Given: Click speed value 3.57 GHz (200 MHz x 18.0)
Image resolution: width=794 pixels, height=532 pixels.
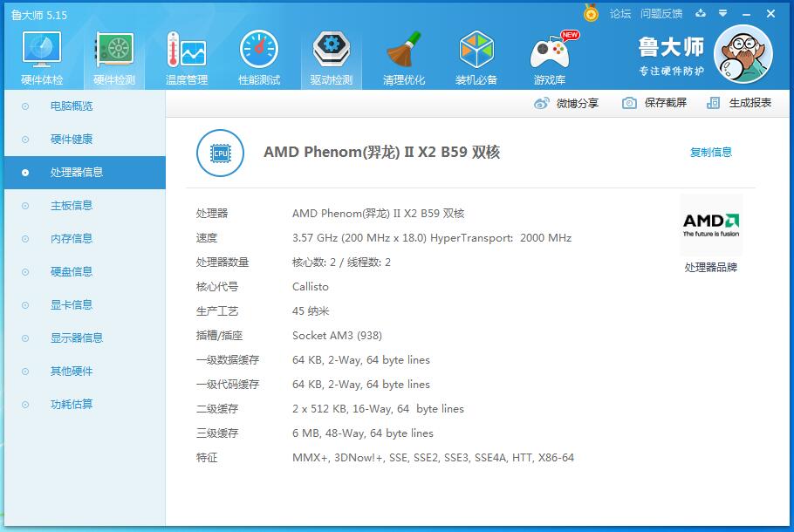Looking at the screenshot, I should pos(359,238).
